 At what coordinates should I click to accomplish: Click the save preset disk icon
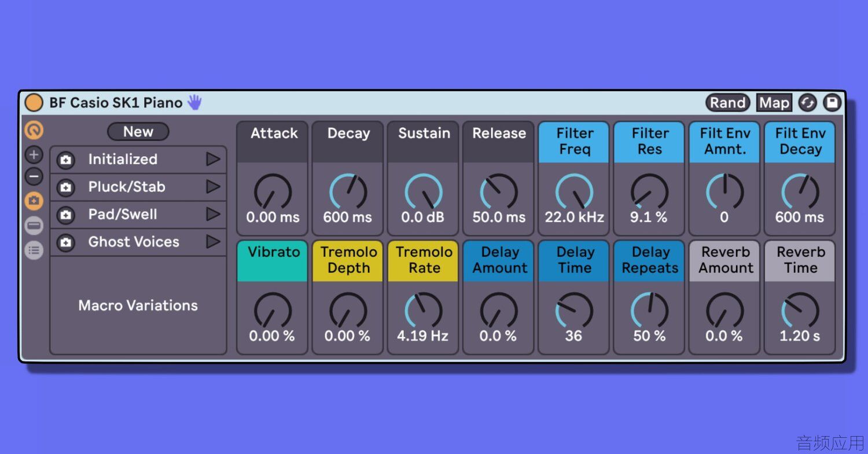pos(832,103)
